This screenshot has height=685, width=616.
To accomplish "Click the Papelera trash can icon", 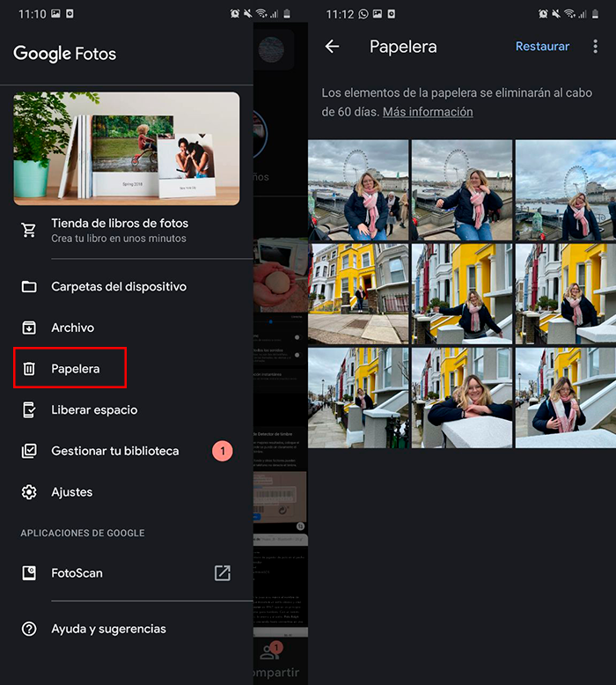I will [29, 369].
